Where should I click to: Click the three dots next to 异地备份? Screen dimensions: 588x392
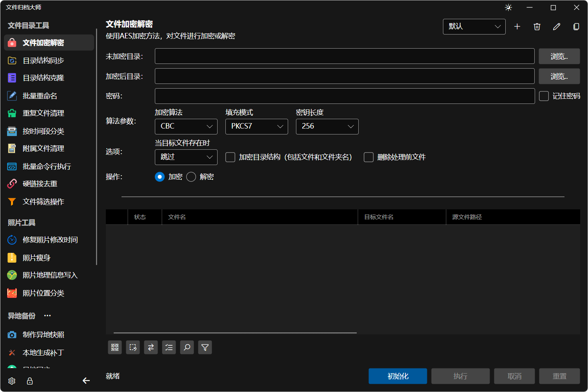pos(47,316)
